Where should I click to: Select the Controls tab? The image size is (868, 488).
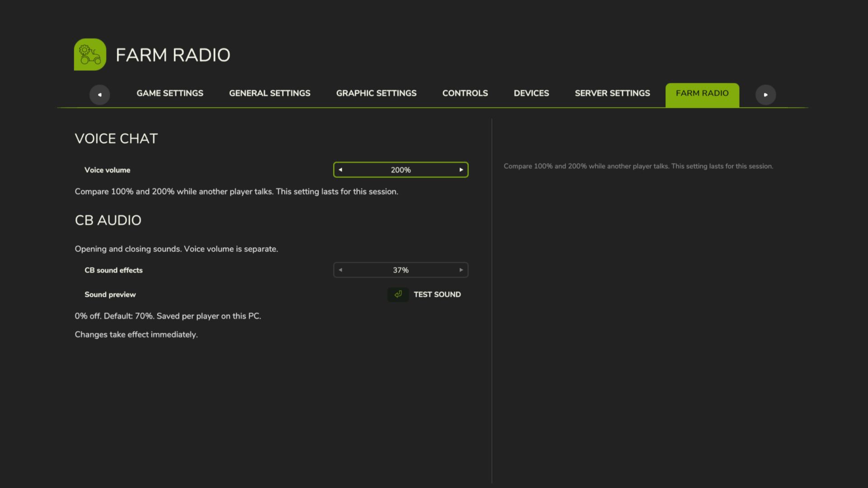(x=465, y=93)
